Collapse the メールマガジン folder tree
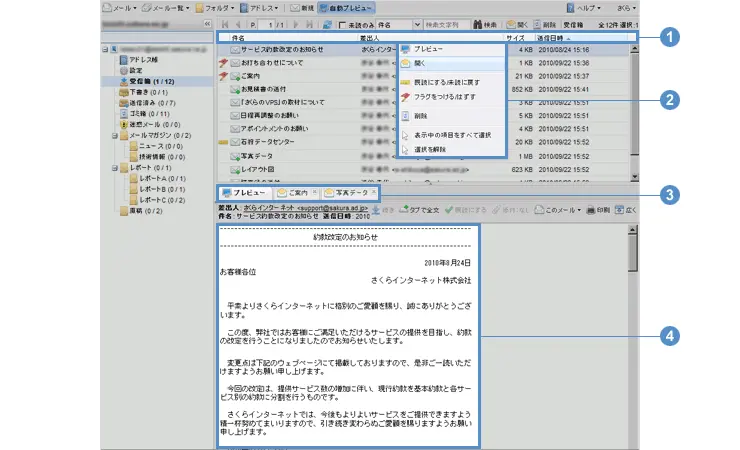Viewport: 740px width, 450px height. click(x=116, y=135)
